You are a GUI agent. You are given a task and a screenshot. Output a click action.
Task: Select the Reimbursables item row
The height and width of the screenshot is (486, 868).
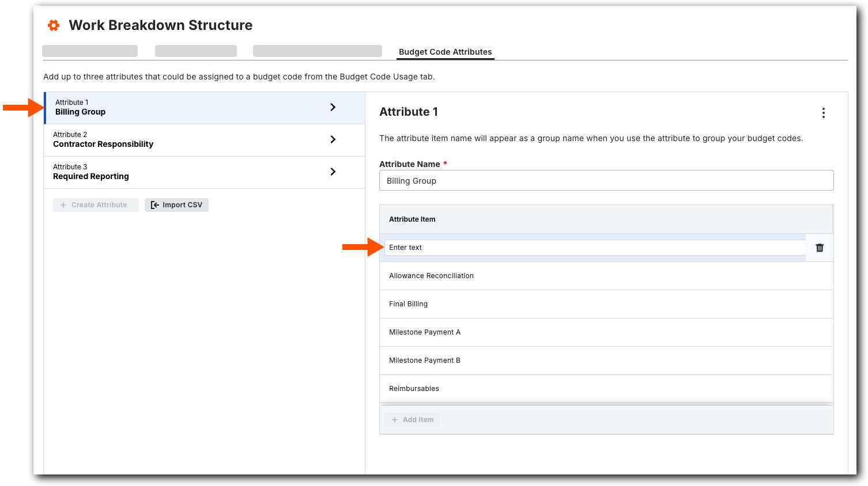pos(606,389)
